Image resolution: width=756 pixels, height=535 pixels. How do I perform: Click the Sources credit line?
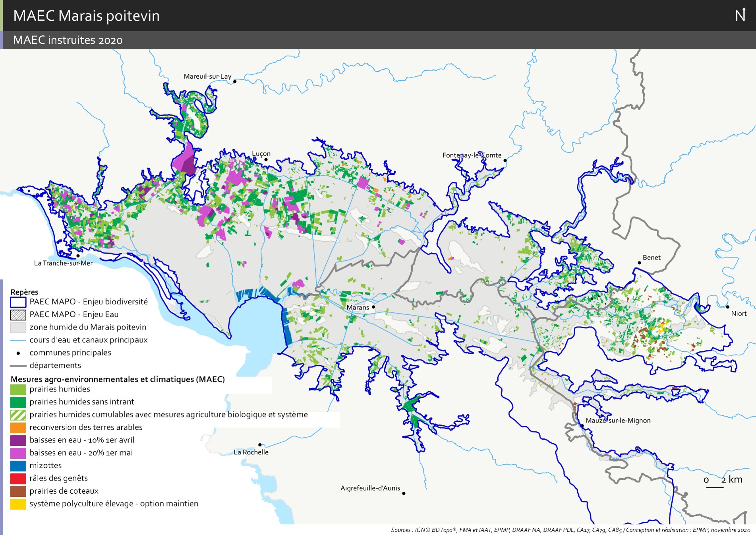point(570,530)
